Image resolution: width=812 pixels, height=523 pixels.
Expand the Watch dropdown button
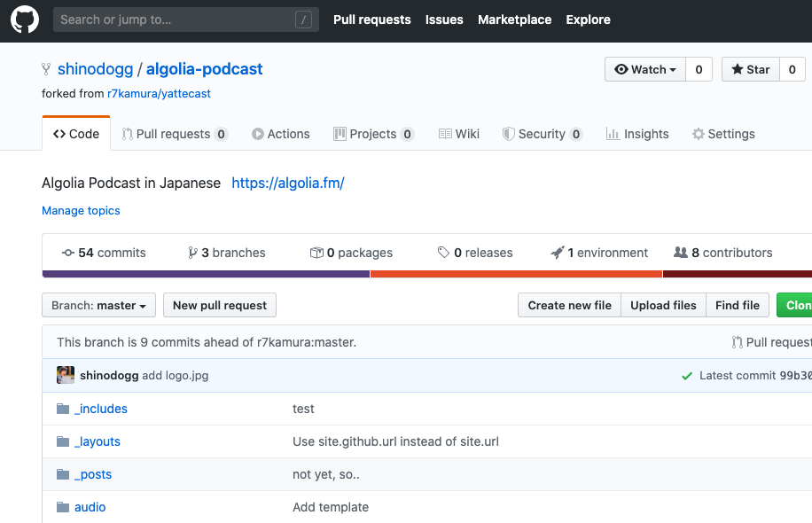645,69
